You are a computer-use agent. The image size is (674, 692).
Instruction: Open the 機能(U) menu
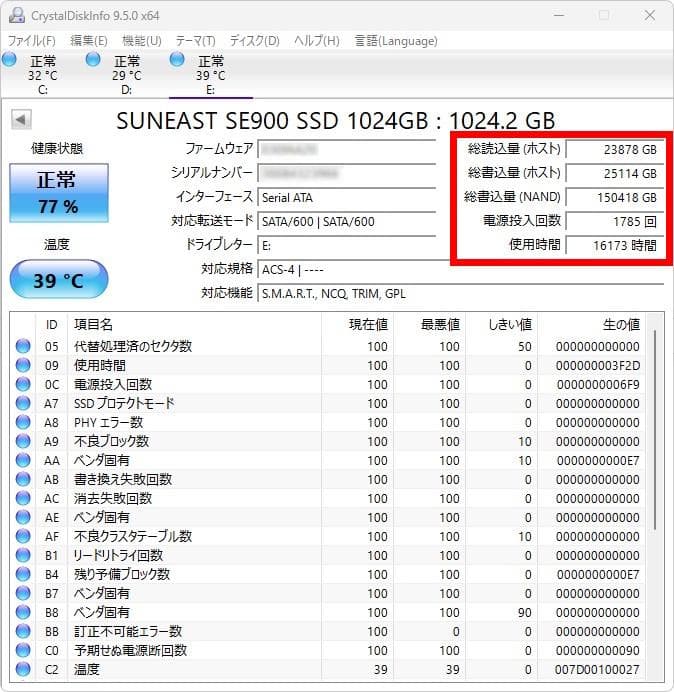tap(142, 41)
